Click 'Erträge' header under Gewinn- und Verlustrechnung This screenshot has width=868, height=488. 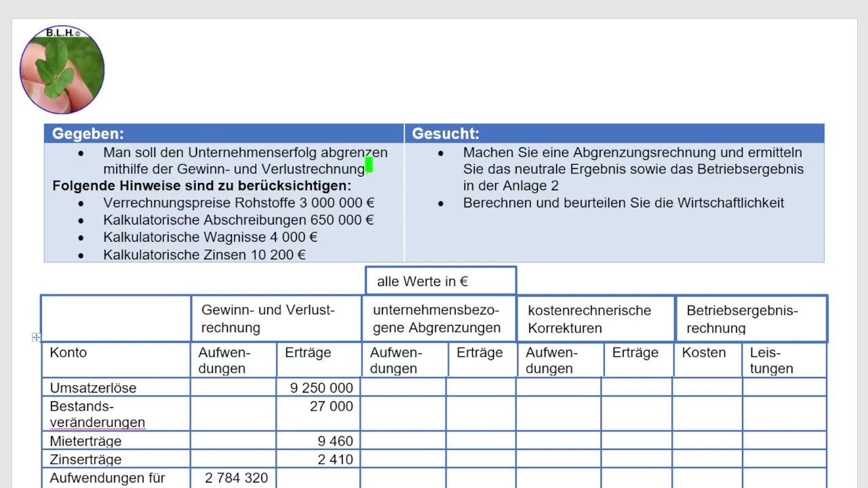pyautogui.click(x=308, y=352)
